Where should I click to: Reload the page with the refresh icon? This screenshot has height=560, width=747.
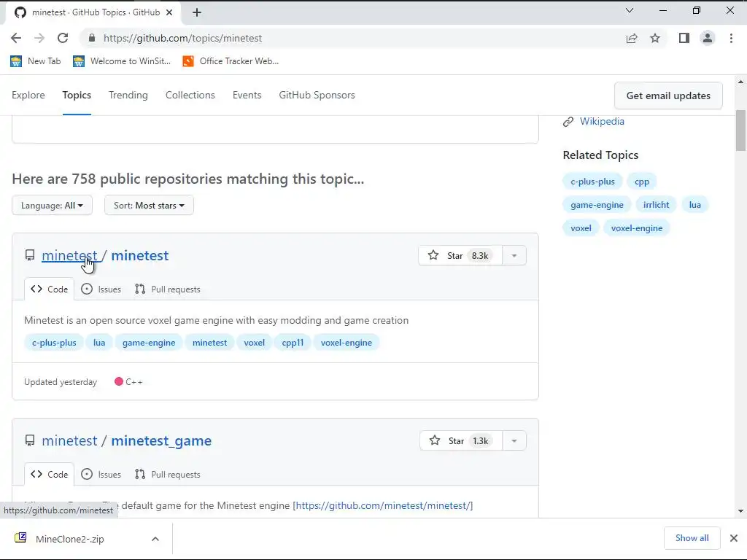[63, 38]
